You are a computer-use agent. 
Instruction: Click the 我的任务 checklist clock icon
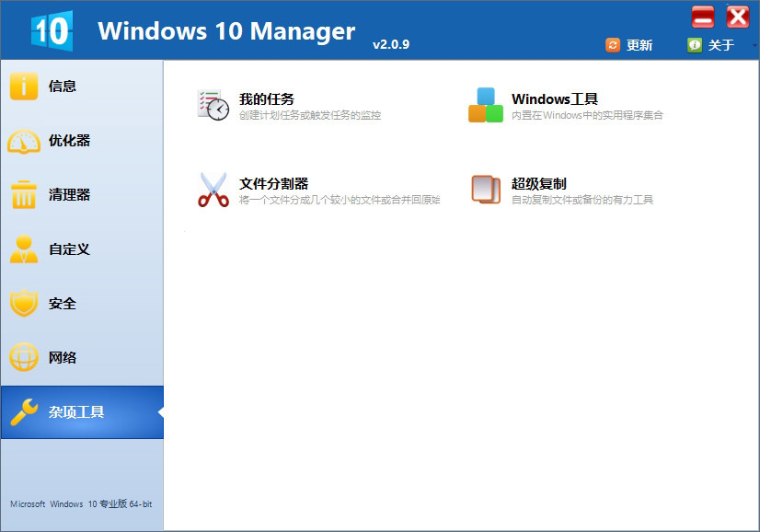[x=213, y=105]
